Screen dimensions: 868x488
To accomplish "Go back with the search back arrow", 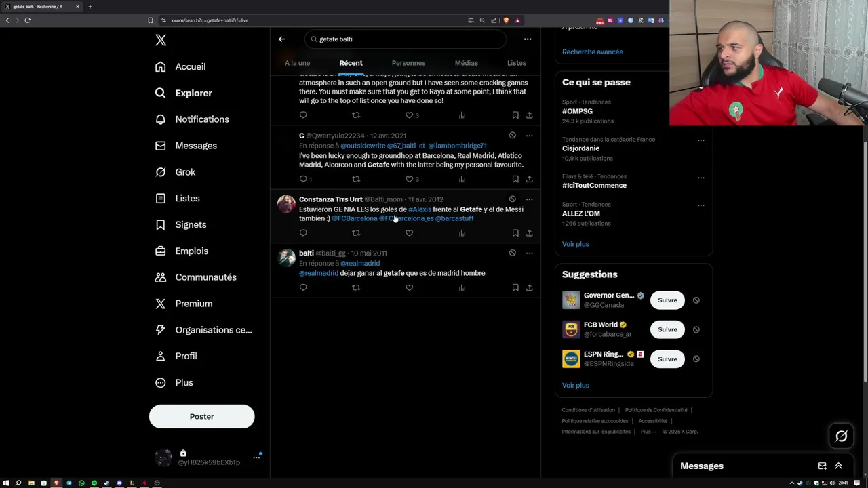I will [x=282, y=39].
